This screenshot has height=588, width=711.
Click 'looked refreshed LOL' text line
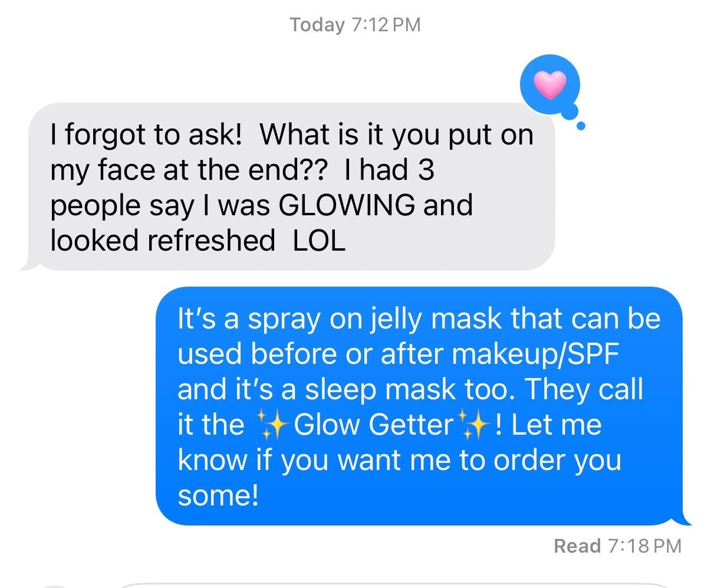[x=197, y=241]
